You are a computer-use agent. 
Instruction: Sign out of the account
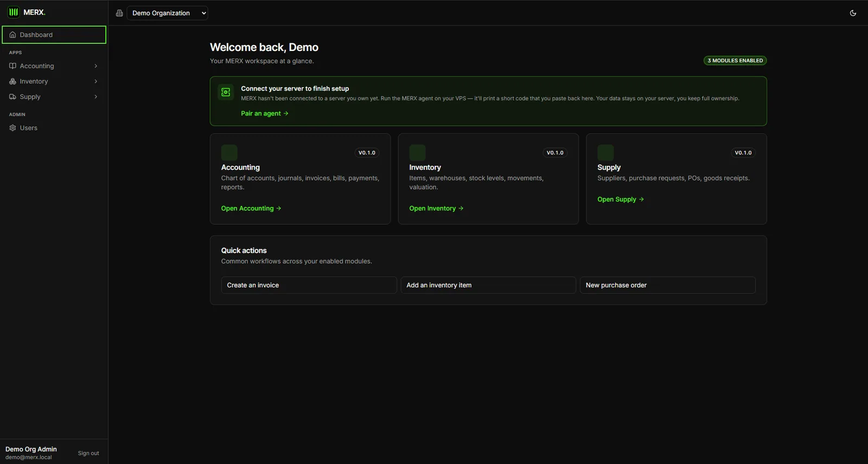pos(88,453)
